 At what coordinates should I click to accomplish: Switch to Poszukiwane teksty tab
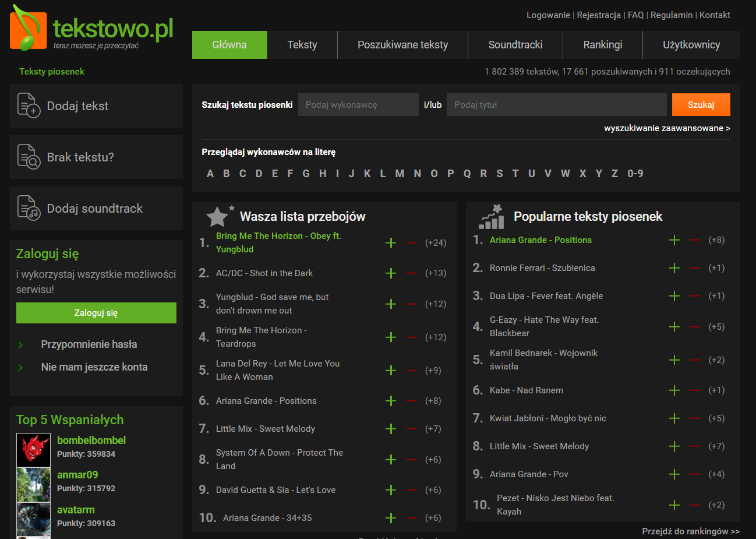403,45
